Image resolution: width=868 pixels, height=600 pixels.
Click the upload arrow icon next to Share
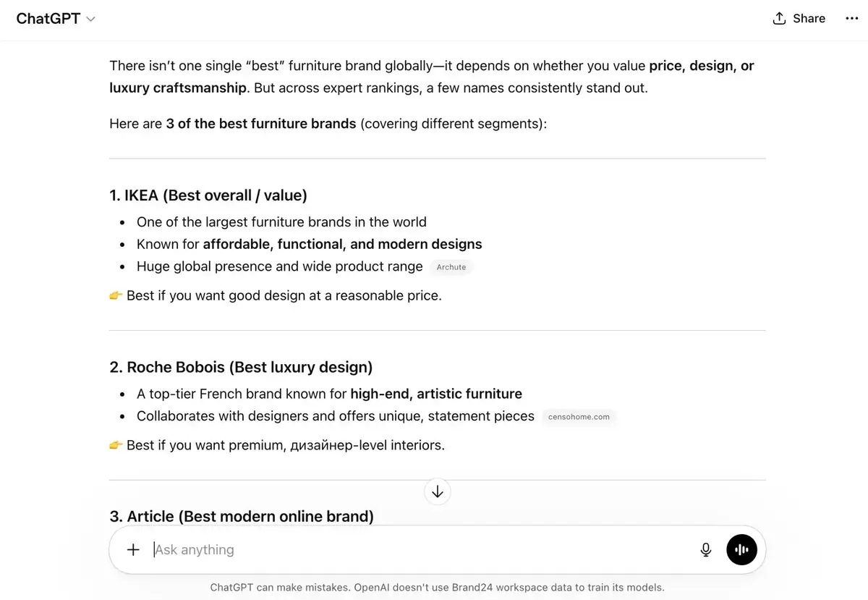778,18
